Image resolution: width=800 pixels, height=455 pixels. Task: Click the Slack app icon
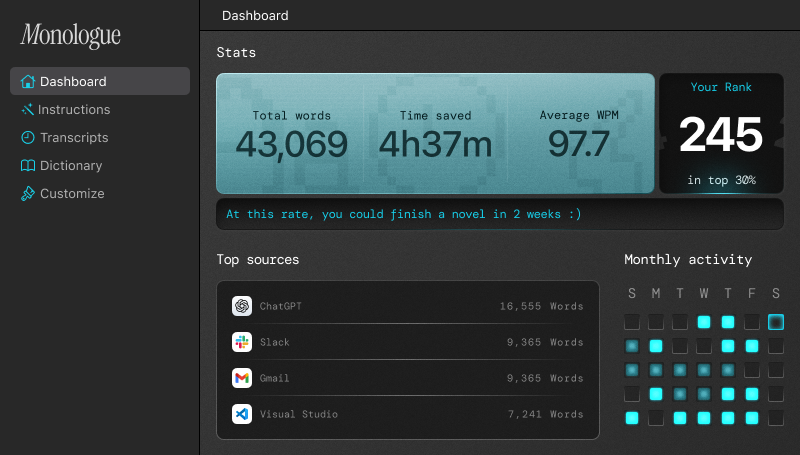coord(241,342)
